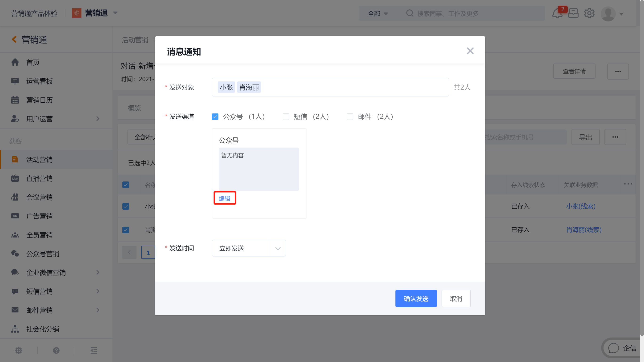Click the sidebar settings gear at bottom
This screenshot has height=362, width=644.
19,350
